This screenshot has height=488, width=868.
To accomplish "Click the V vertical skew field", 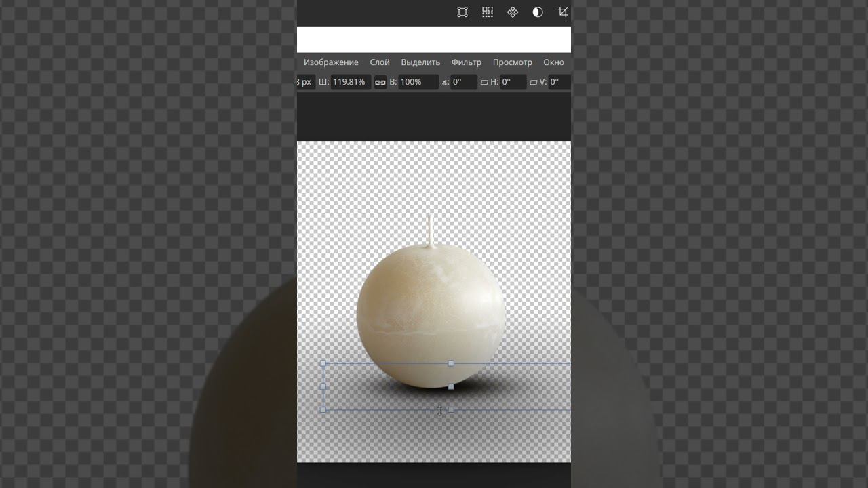I will [x=559, y=82].
